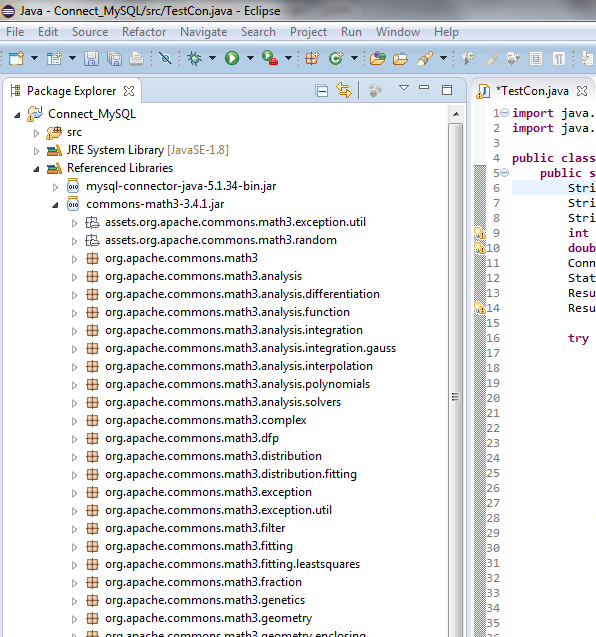Collapse commons-math3-3.4.1.jar node
The width and height of the screenshot is (596, 637).
pyautogui.click(x=55, y=205)
